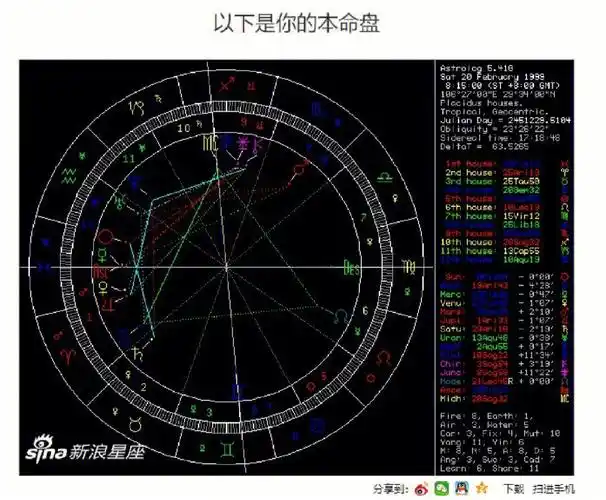Click the 'DeltaT = 63.5265' line
606x500 pixels.
point(485,147)
